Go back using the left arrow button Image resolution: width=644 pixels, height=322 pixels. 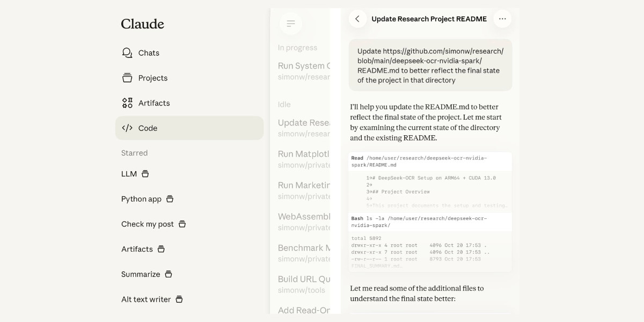(x=357, y=19)
